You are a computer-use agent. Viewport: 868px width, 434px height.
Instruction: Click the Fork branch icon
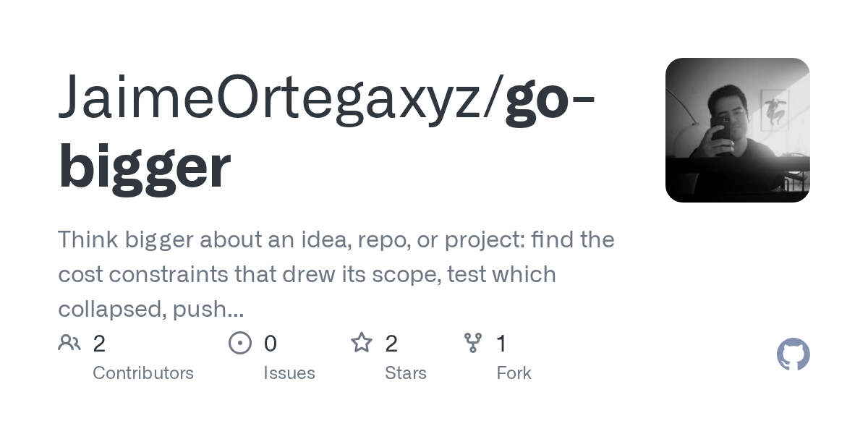click(473, 343)
